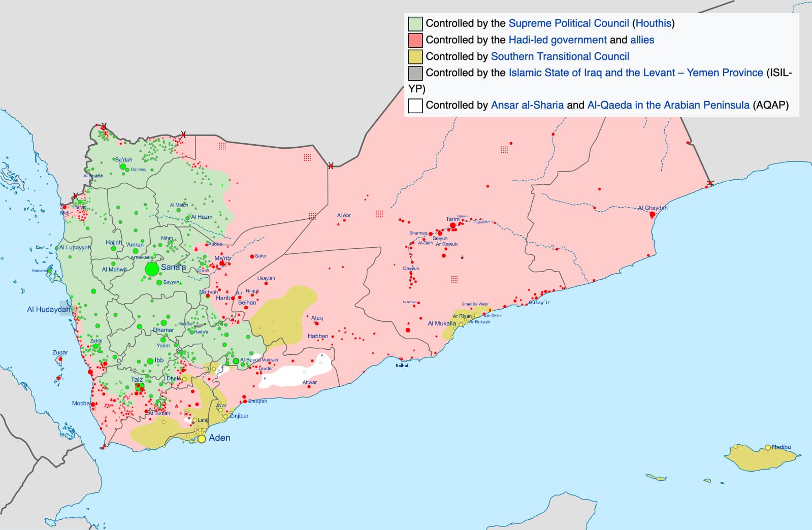Viewport: 812px width, 530px height.
Task: Click the Ma'rib red city marker
Action: [222, 263]
